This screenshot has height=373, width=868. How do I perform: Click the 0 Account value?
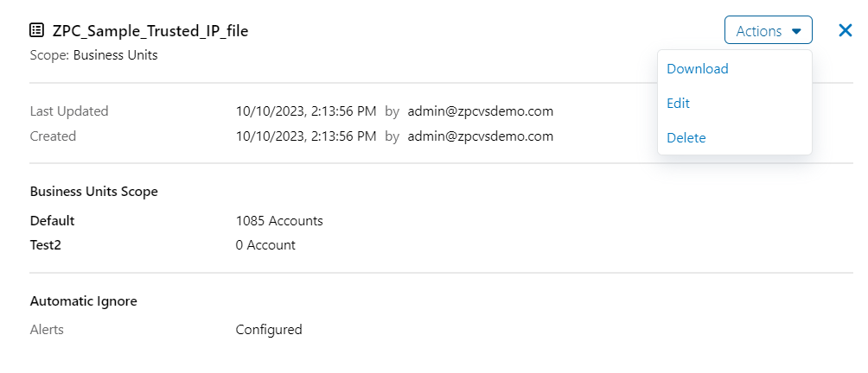265,245
